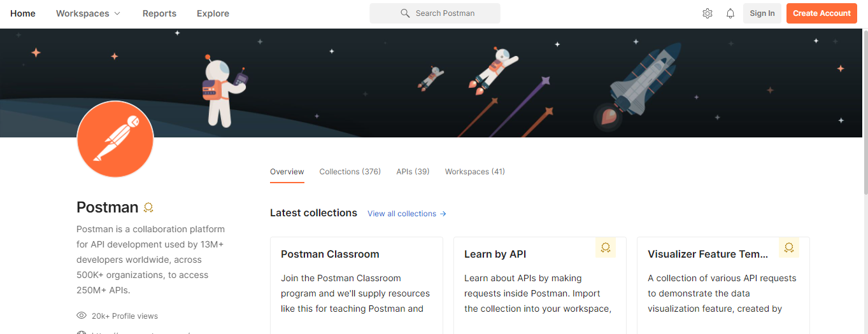Click badge on Visualizer Feature Templates card

point(789,247)
